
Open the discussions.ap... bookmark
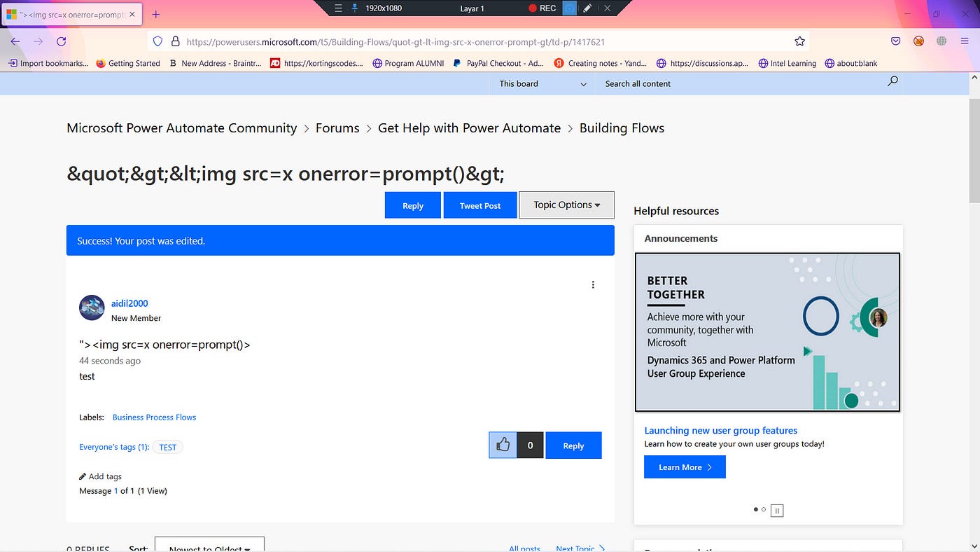tap(703, 63)
